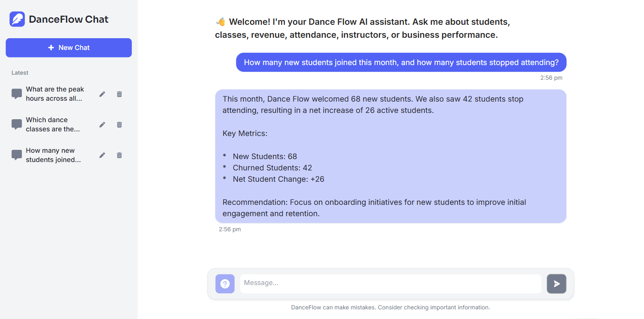
Task: Open the help question-mark button beside message box
Action: tap(225, 284)
